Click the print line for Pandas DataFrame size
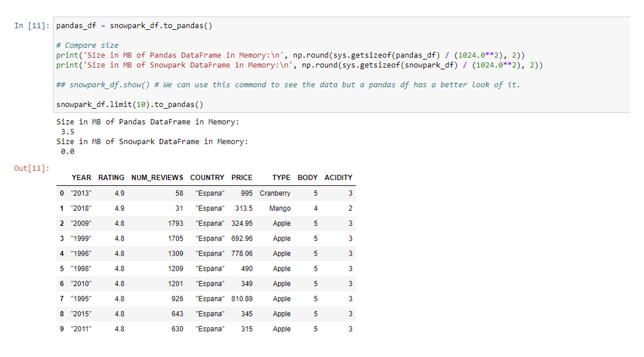The height and width of the screenshot is (357, 644). [x=290, y=55]
